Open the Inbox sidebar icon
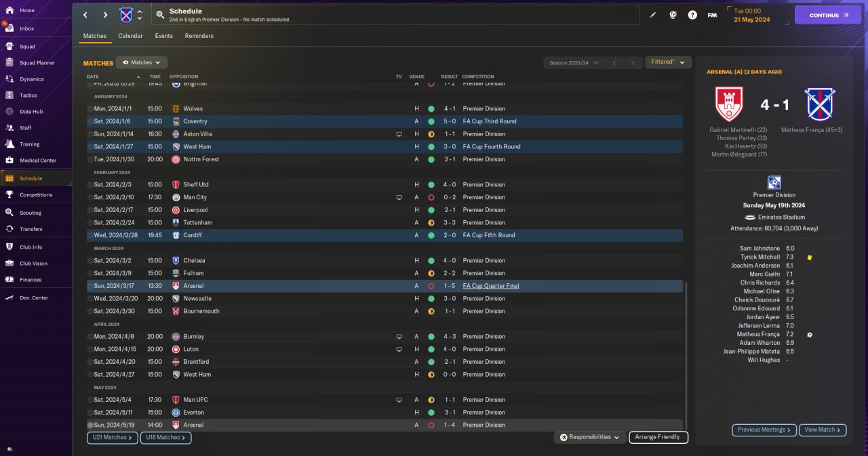Image resolution: width=868 pixels, height=456 pixels. coord(9,28)
